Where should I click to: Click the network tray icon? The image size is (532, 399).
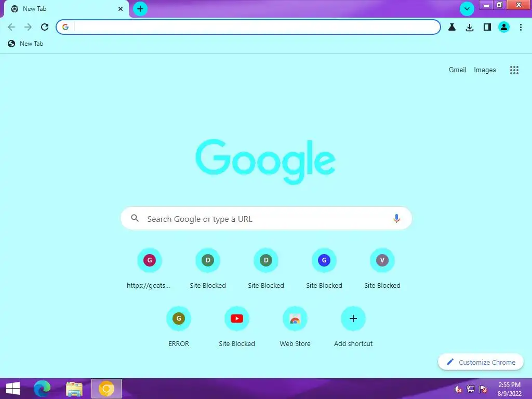(x=471, y=389)
